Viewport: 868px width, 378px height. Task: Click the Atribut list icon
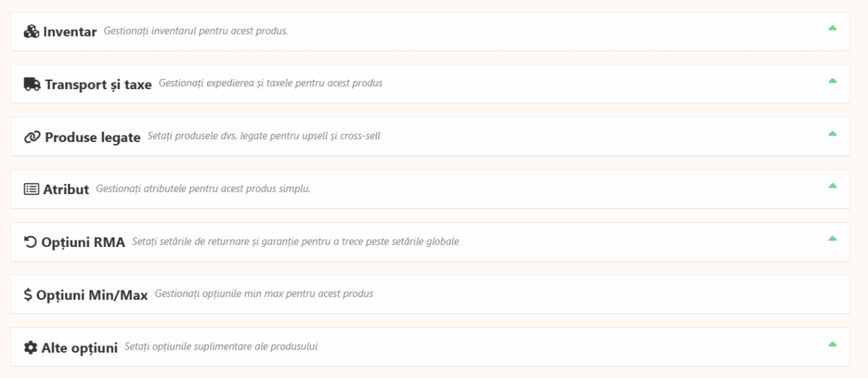click(x=31, y=189)
